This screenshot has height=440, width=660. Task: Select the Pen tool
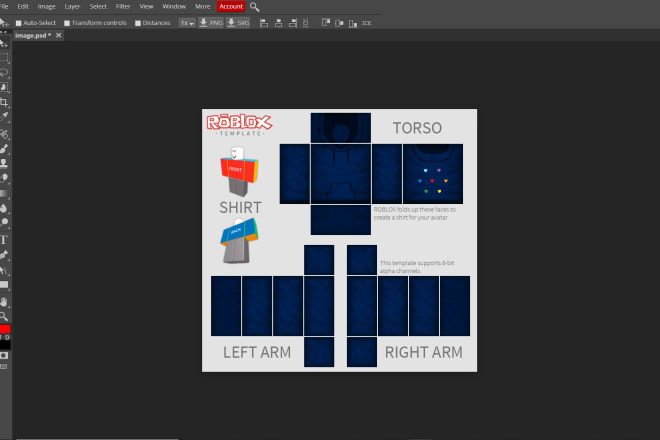4,254
